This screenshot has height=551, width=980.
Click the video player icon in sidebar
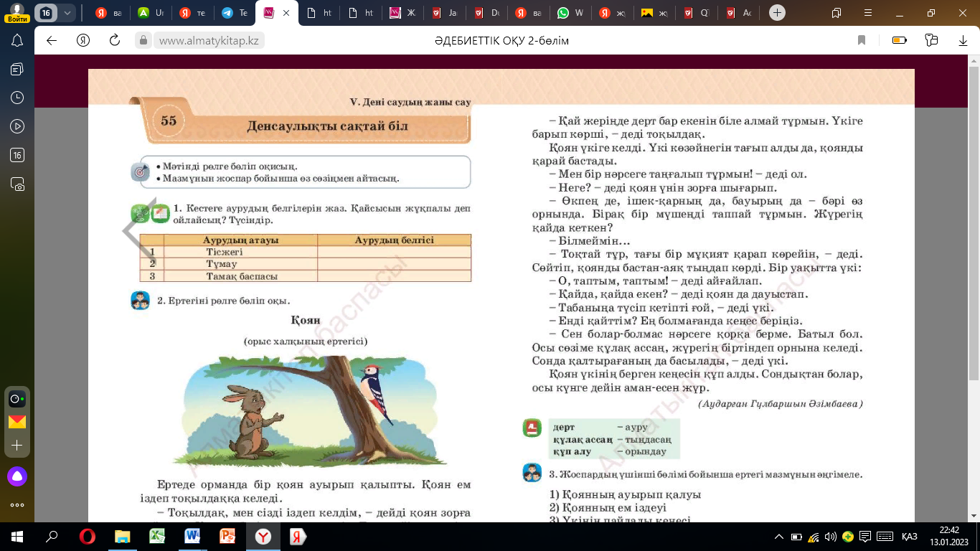coord(17,126)
